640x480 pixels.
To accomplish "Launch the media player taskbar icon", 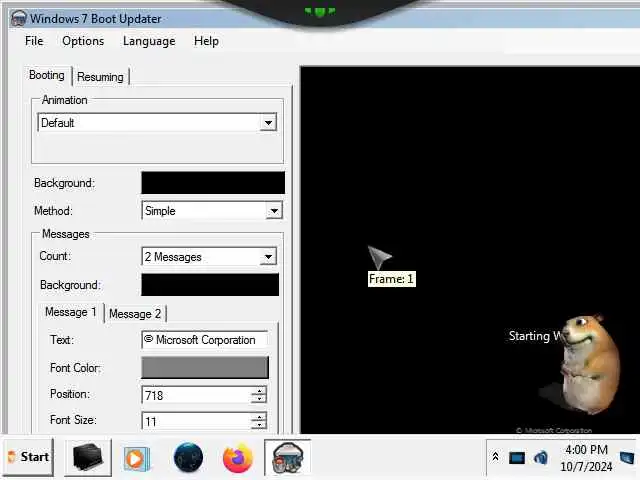I will point(137,458).
